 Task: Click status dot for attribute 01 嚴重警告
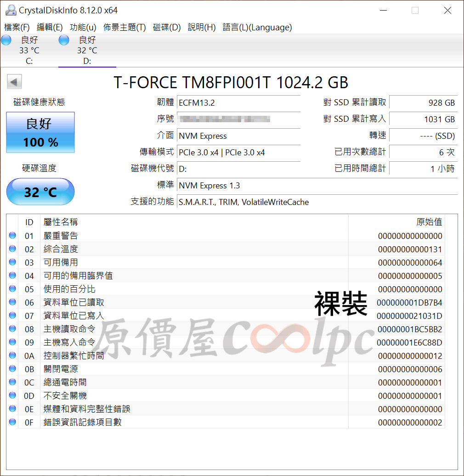click(12, 235)
